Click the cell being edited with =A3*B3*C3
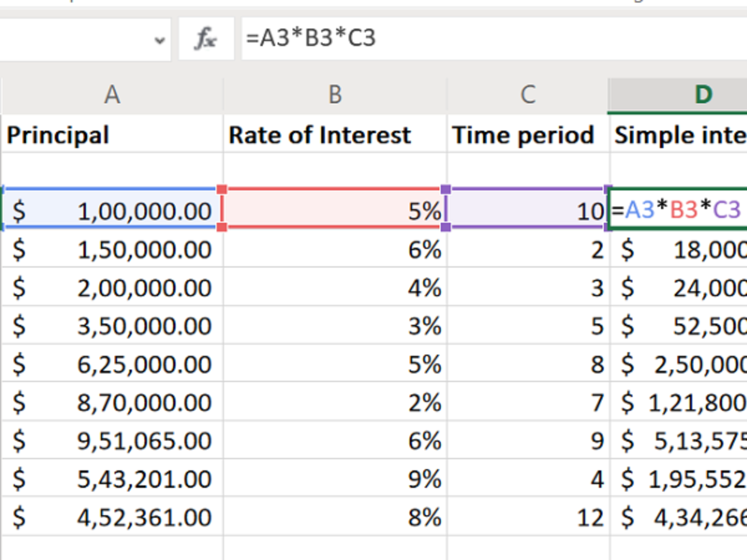 679,212
